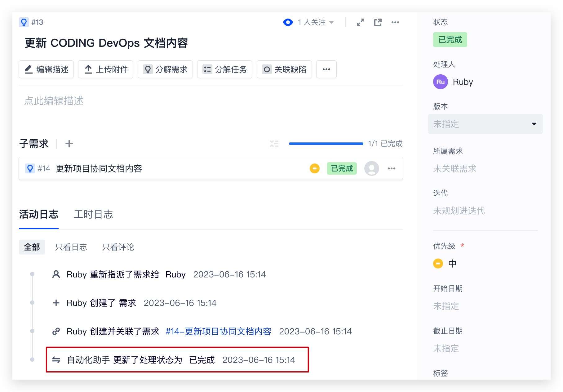563x392 pixels.
Task: Click the plus icon in 创建了 需求 log
Action: [x=56, y=303]
